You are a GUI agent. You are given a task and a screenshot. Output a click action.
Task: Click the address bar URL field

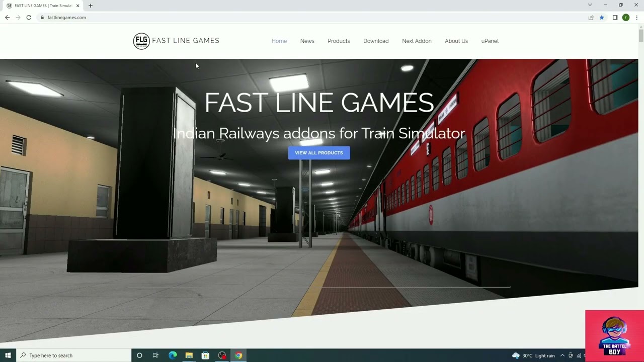coord(312,18)
